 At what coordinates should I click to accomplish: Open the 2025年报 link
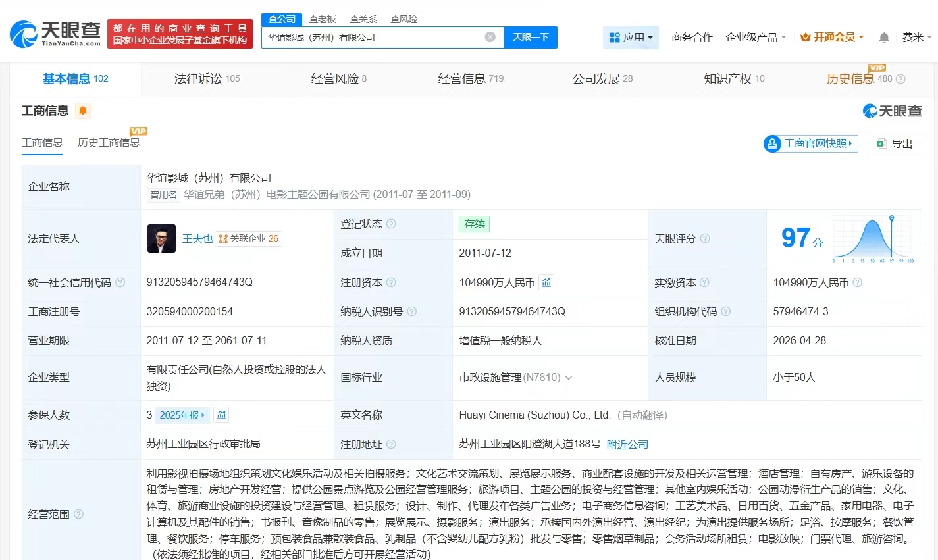point(182,415)
